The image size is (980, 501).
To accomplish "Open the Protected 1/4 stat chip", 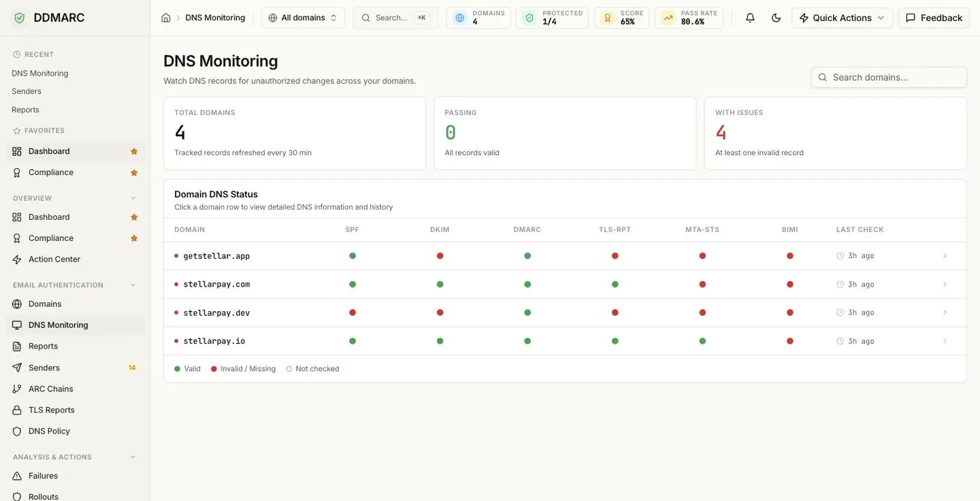I will pyautogui.click(x=552, y=18).
